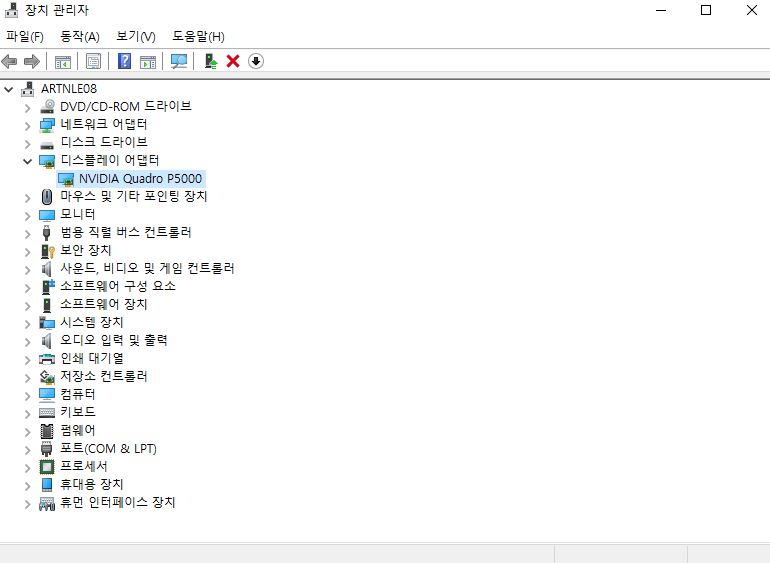This screenshot has width=770, height=563.
Task: Click the keyboard category icon
Action: point(47,413)
